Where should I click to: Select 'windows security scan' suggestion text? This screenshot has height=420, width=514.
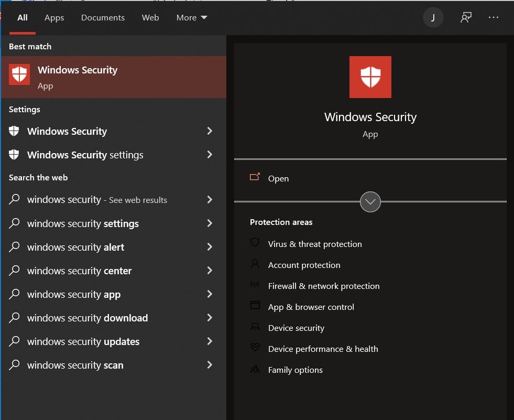pos(75,365)
